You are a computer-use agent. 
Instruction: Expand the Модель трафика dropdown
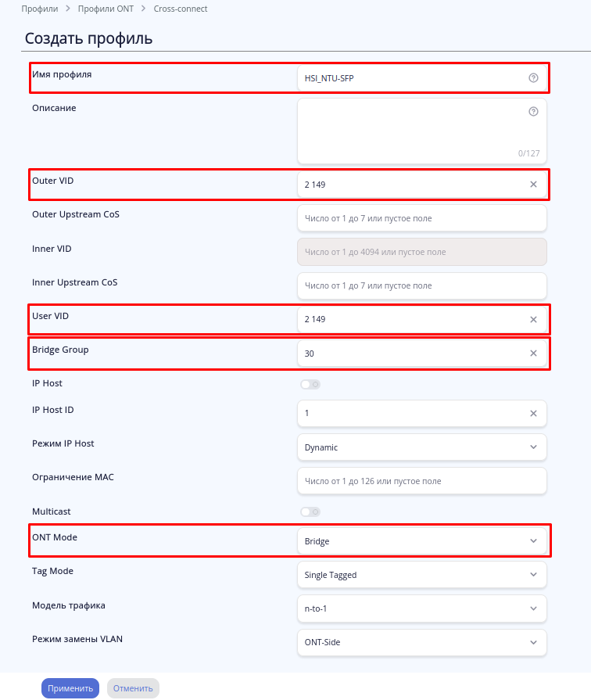pos(421,608)
